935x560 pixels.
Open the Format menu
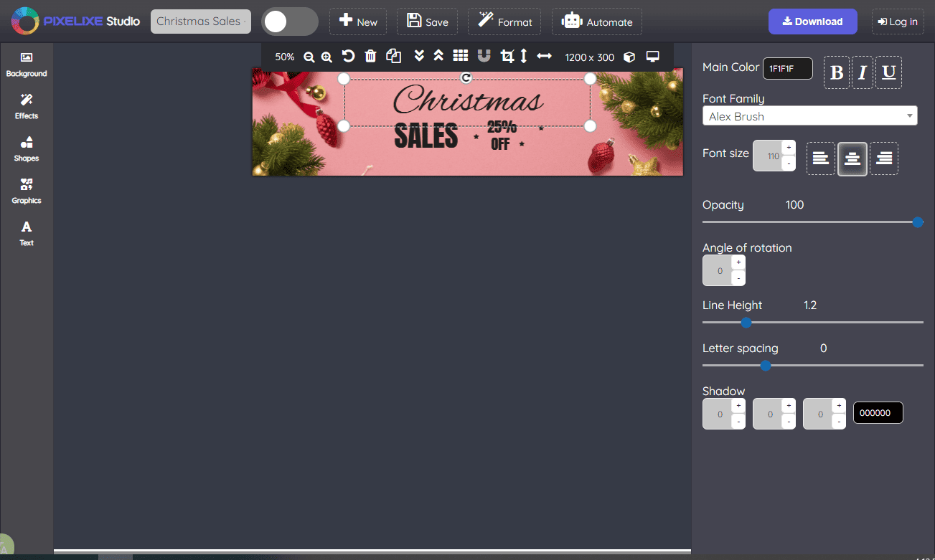point(504,22)
